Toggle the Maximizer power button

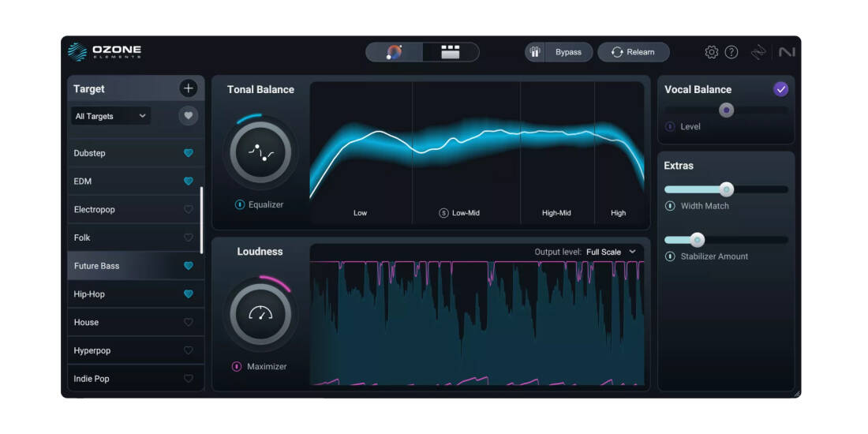click(237, 367)
